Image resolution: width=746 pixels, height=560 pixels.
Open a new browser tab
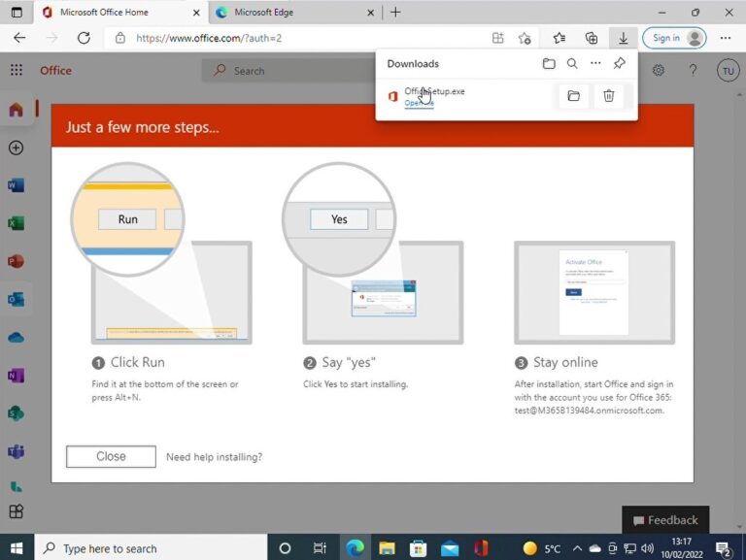point(395,13)
